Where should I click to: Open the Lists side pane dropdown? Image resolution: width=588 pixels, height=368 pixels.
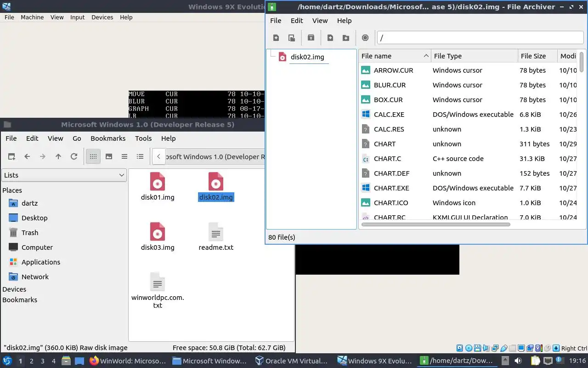tap(64, 175)
